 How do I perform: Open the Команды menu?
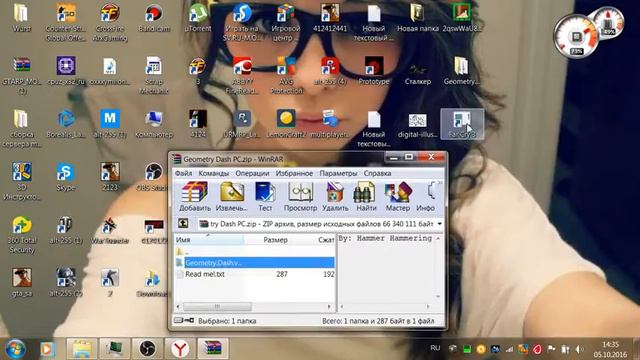pos(213,173)
